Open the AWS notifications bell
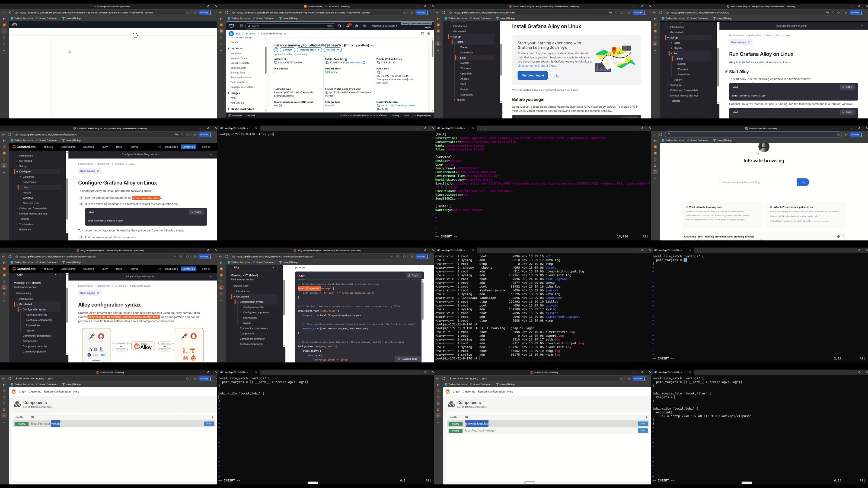The image size is (868, 488). 348,26
